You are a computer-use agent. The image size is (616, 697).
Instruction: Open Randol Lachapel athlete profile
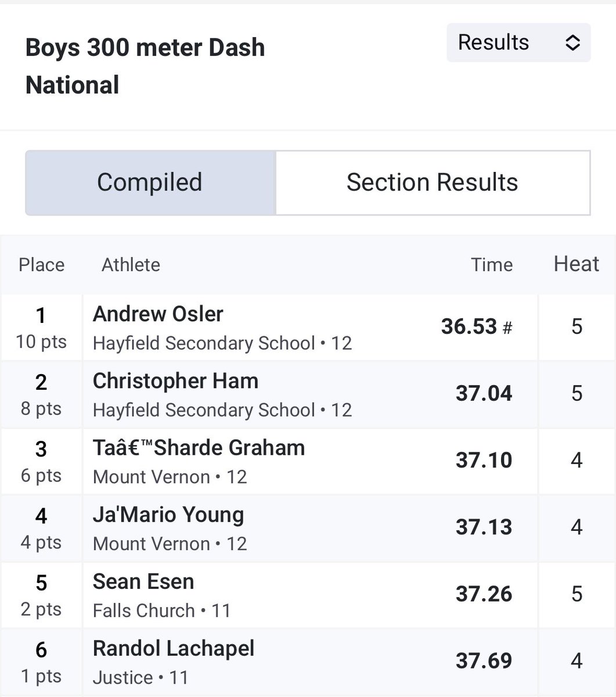pos(174,648)
